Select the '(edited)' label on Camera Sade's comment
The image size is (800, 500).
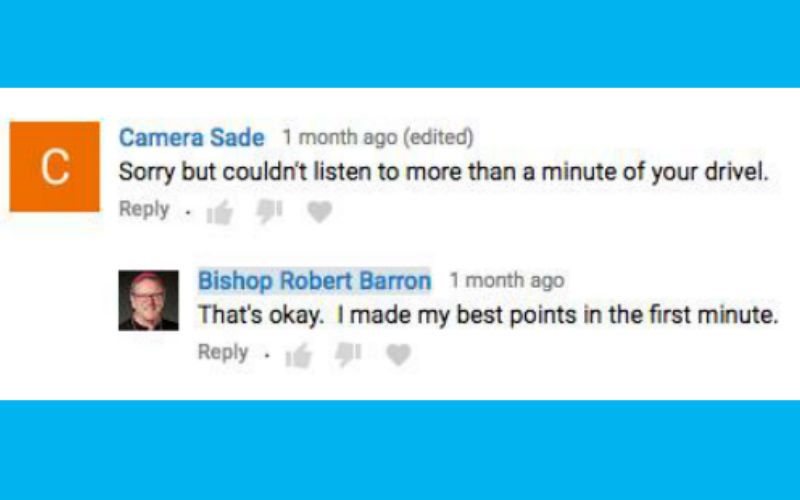point(437,137)
